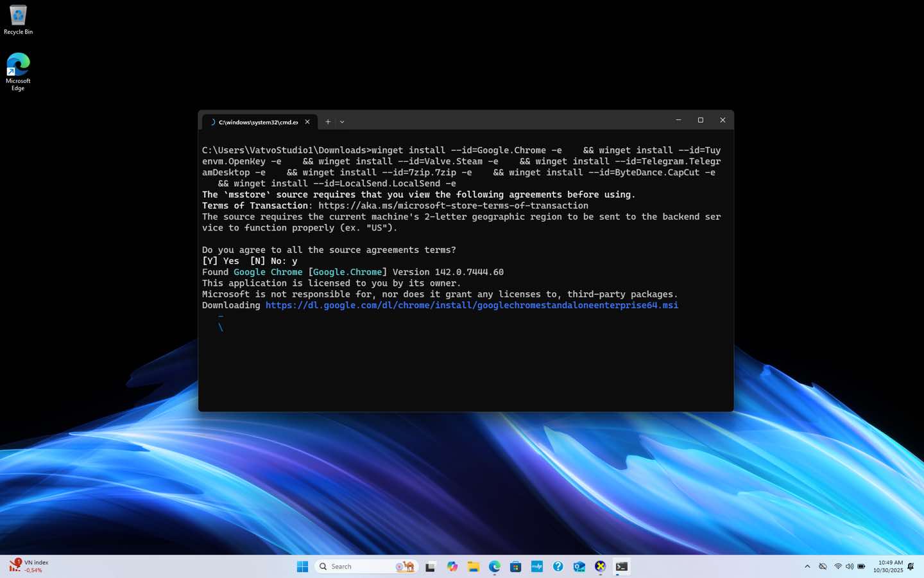Image resolution: width=924 pixels, height=578 pixels.
Task: Open the Wi-Fi network settings flyout
Action: coord(837,566)
